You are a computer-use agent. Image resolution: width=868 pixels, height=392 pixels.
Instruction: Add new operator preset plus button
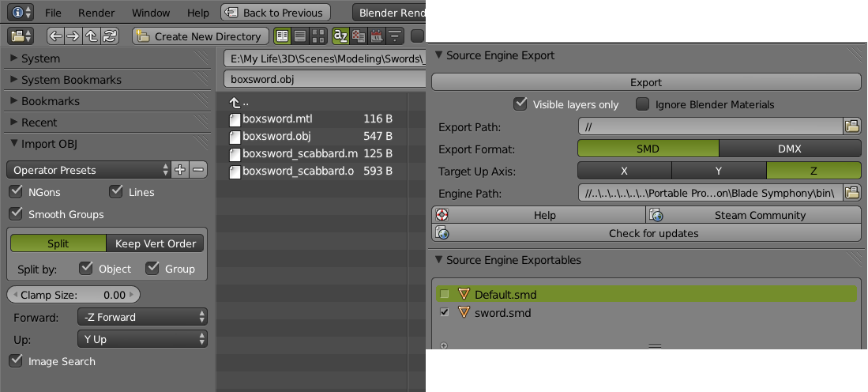[180, 170]
